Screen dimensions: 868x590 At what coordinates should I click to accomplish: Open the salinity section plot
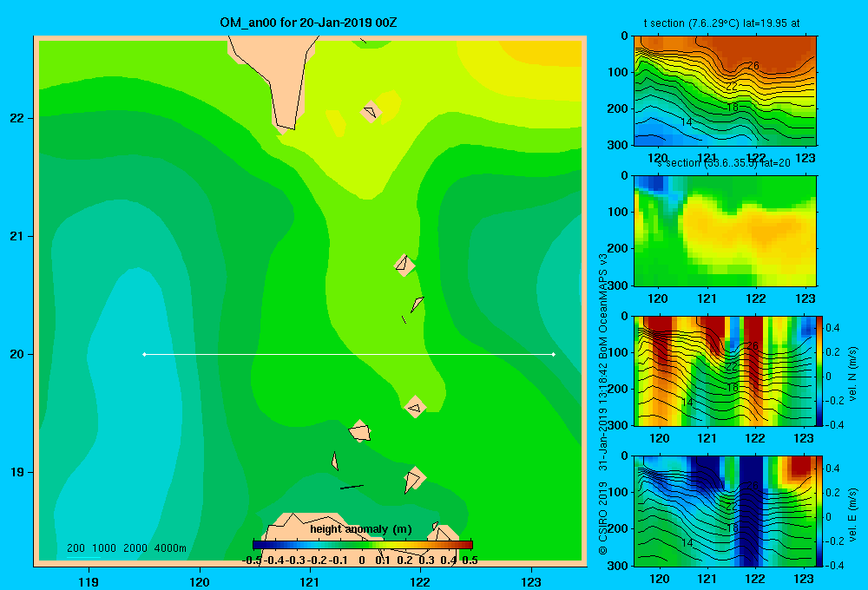(725, 230)
